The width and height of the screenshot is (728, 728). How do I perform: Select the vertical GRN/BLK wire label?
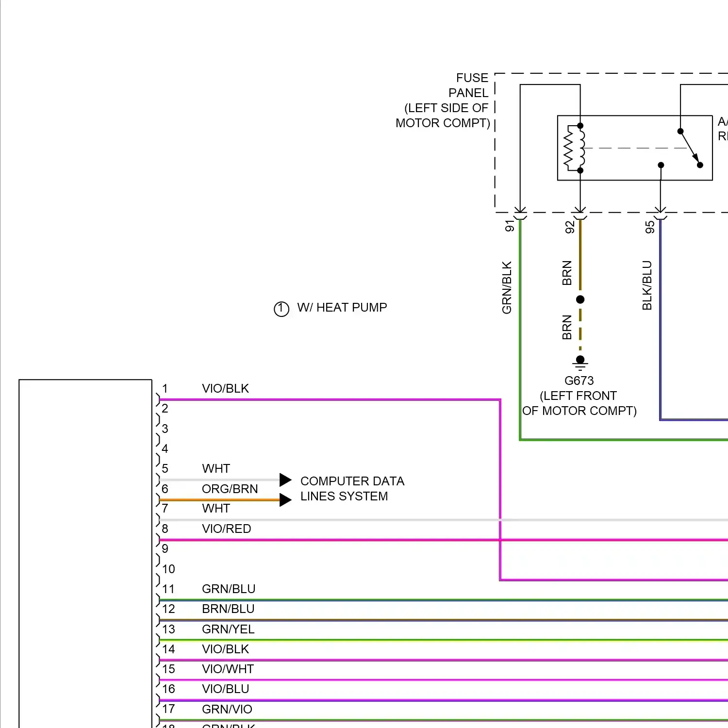(x=507, y=287)
